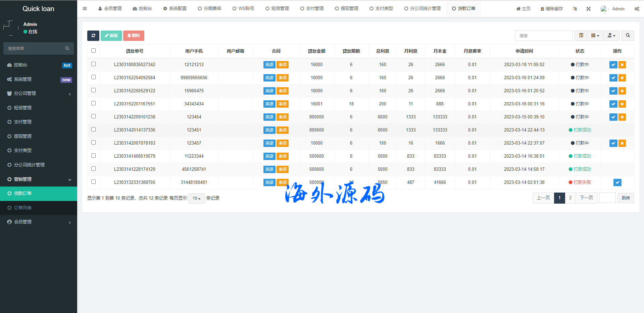Toggle the table card view icon
The height and width of the screenshot is (313, 644).
click(x=581, y=36)
